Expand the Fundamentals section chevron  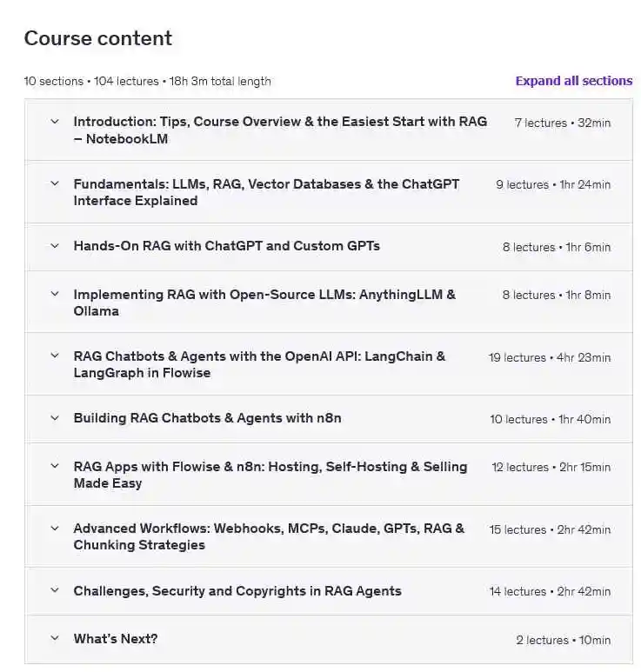point(55,184)
